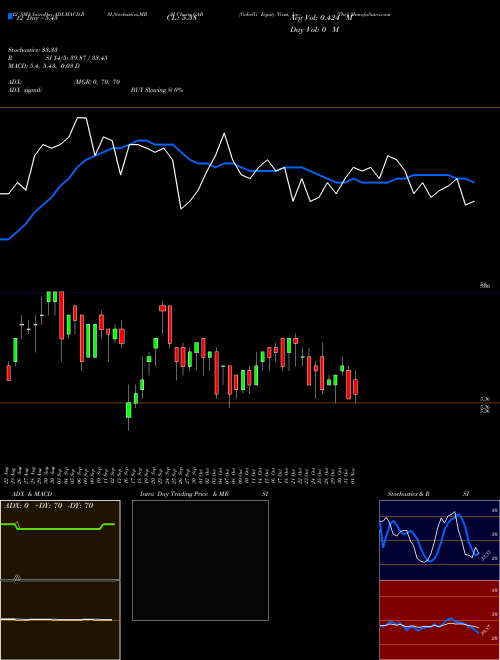
Task: Click the 'Stochastics & R' panel title
Action: 409,493
